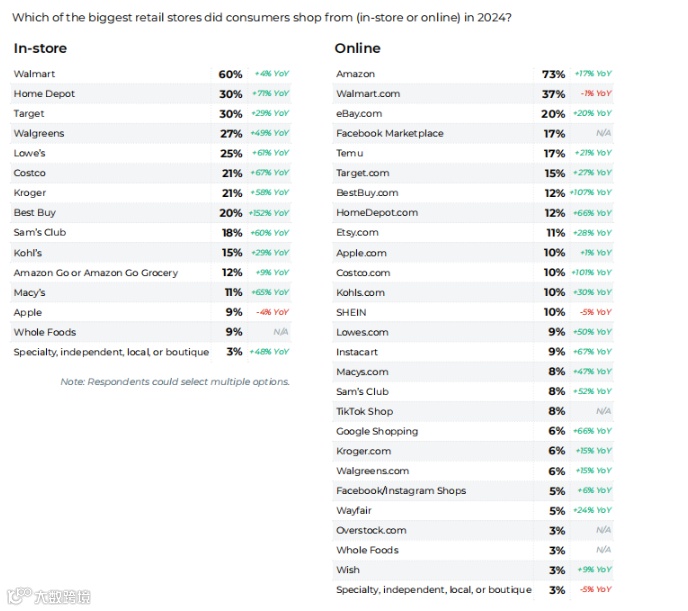
Task: Click the watermark logo in the bottom-left corner
Action: (48, 597)
